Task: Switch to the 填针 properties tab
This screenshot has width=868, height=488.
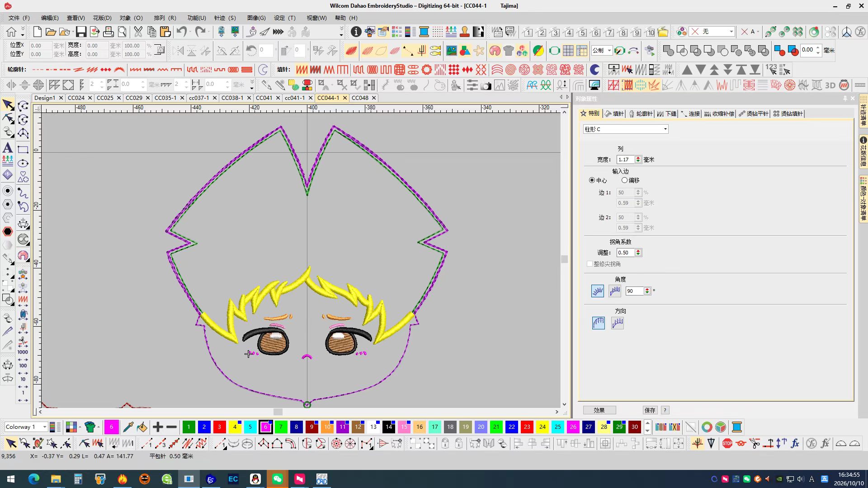Action: (x=615, y=113)
